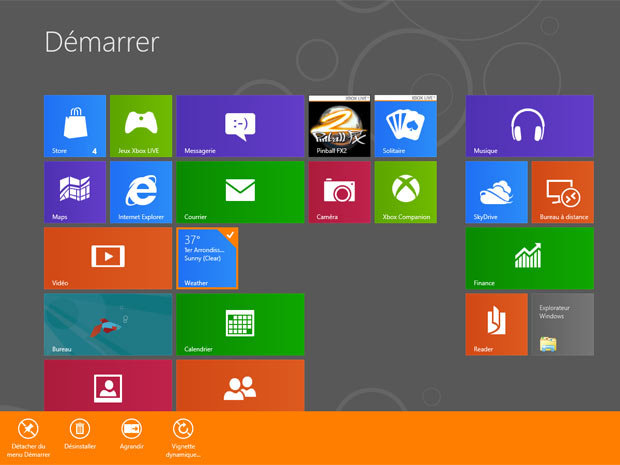Open the Finance tile

tap(530, 258)
